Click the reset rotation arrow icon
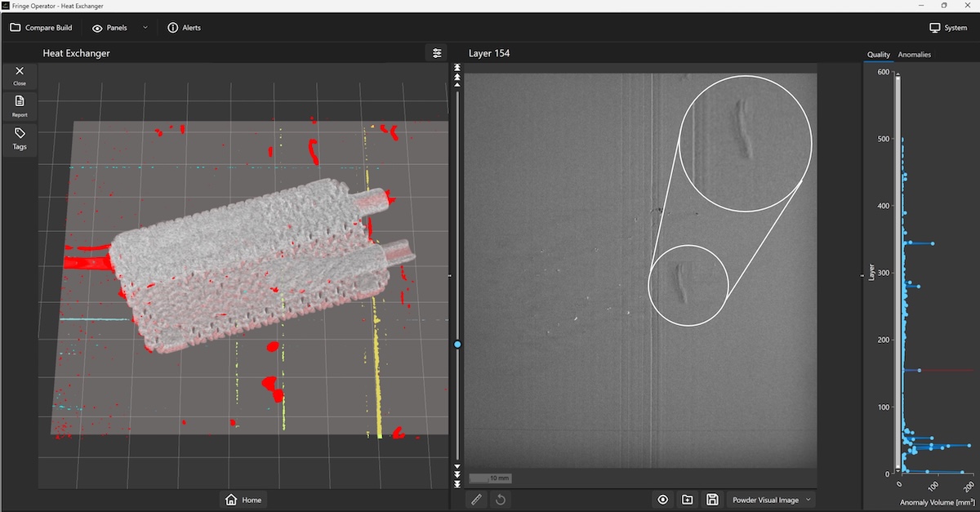This screenshot has height=512, width=980. pyautogui.click(x=500, y=499)
